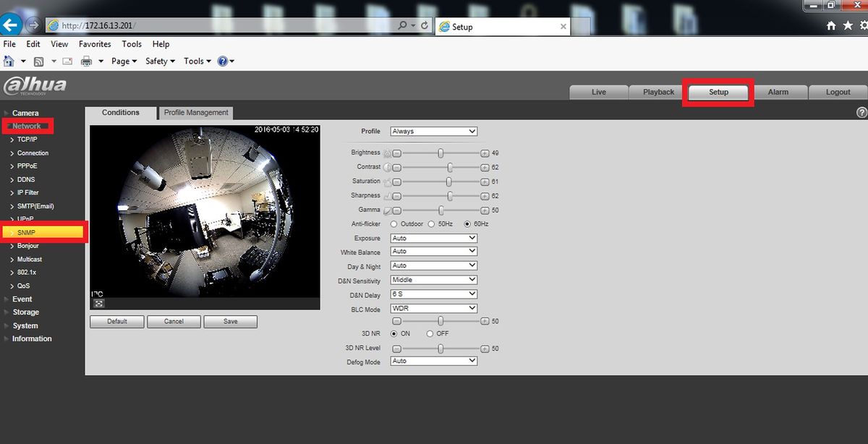Screen dimensions: 868x444
Task: Click the Contrast minus button
Action: pos(396,167)
